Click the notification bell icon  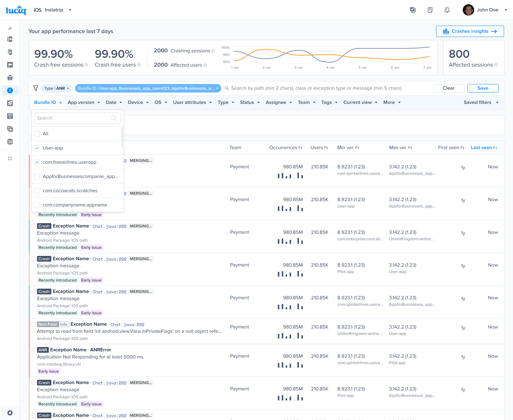pos(447,10)
